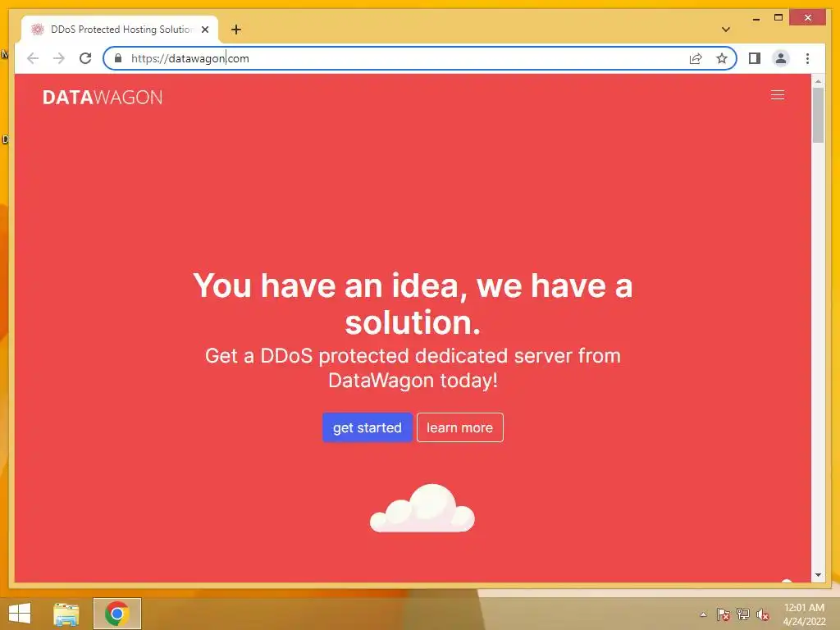This screenshot has height=630, width=840.
Task: Go forward with the forward arrow
Action: click(x=59, y=58)
